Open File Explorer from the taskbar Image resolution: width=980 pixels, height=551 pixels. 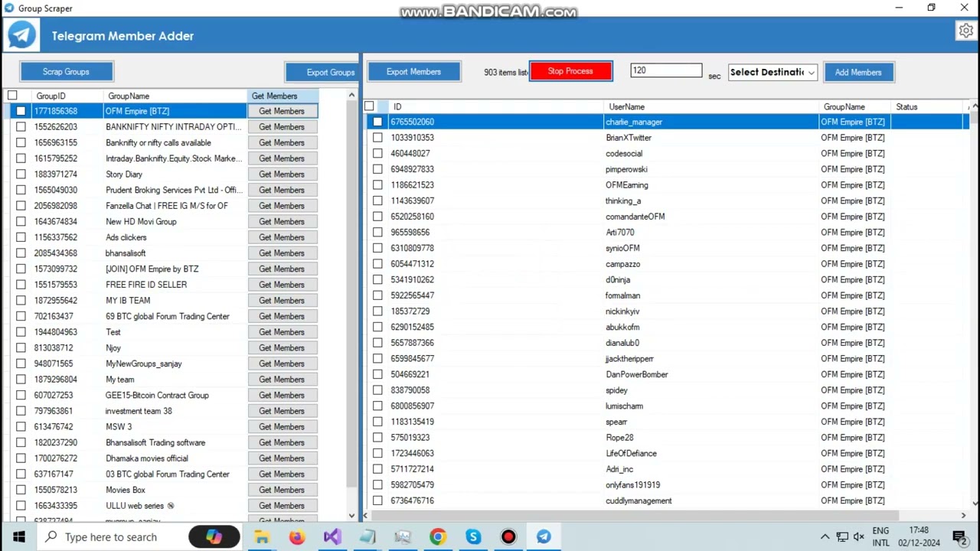[262, 536]
